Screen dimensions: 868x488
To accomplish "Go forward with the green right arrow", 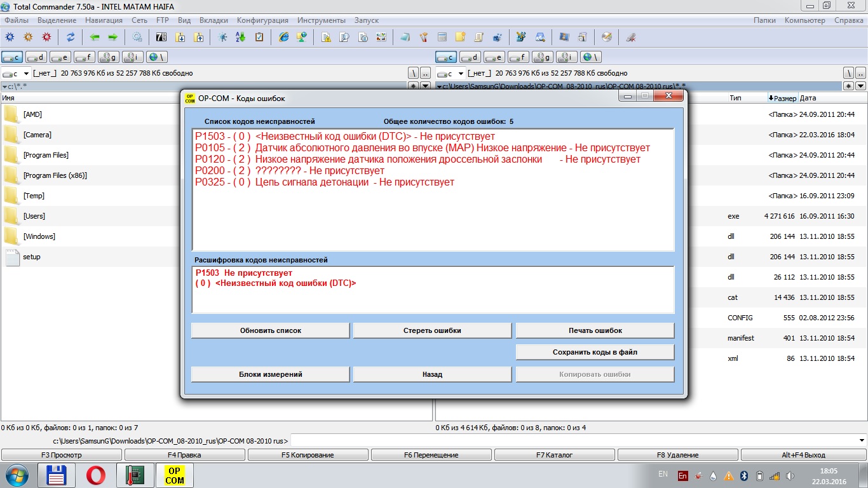I will click(x=113, y=37).
